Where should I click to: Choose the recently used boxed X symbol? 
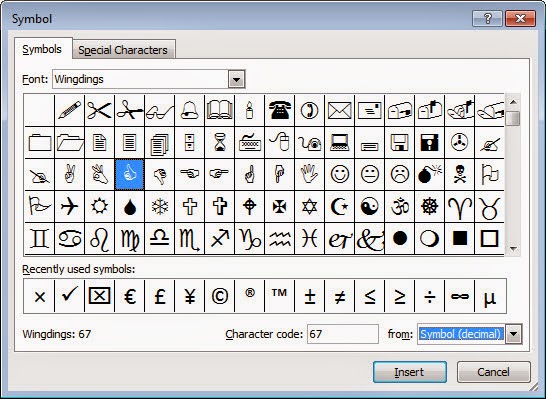point(100,296)
